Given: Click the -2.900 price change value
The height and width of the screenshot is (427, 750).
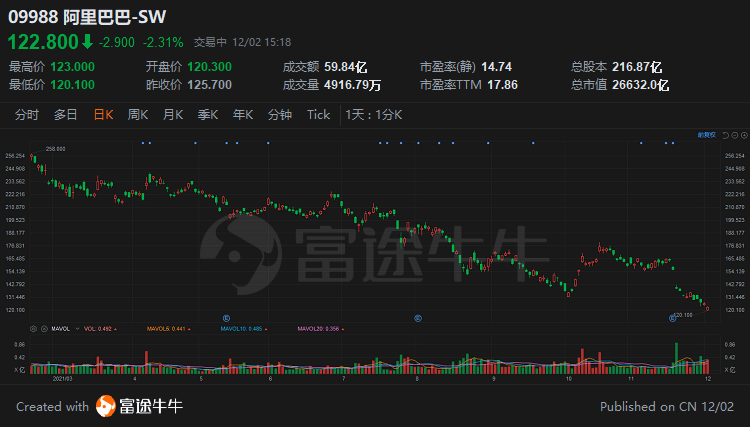Looking at the screenshot, I should point(117,43).
